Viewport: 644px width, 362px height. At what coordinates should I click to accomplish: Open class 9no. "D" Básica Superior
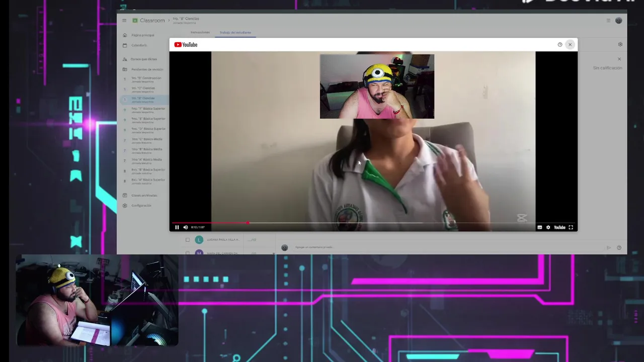[x=148, y=130]
